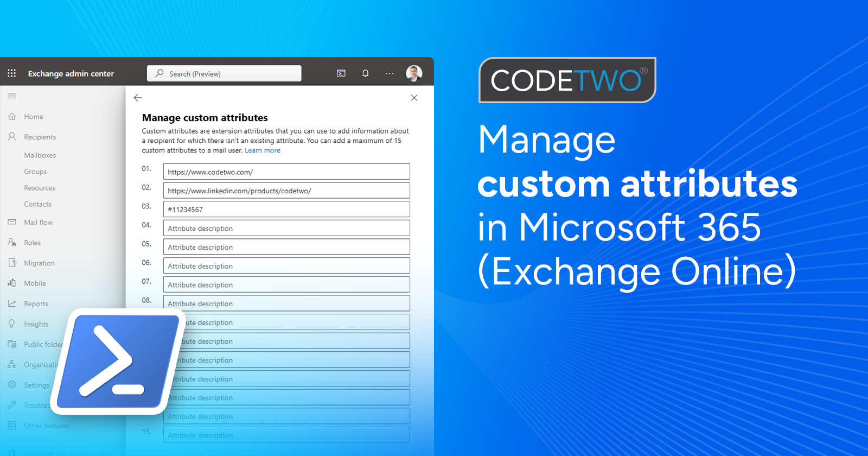Image resolution: width=868 pixels, height=456 pixels.
Task: Collapse the navigation hamburger menu
Action: pyautogui.click(x=12, y=96)
